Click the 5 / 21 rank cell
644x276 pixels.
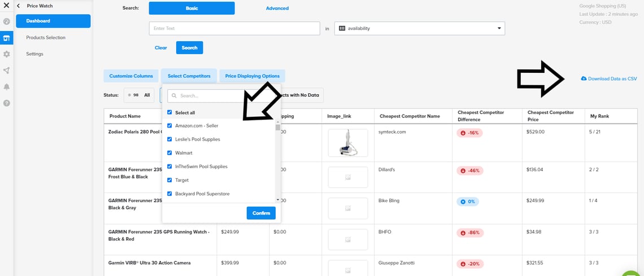[x=594, y=132]
